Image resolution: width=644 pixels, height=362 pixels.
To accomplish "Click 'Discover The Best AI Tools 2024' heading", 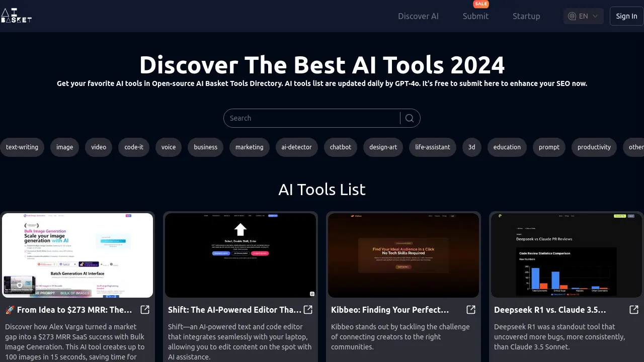I will (322, 65).
